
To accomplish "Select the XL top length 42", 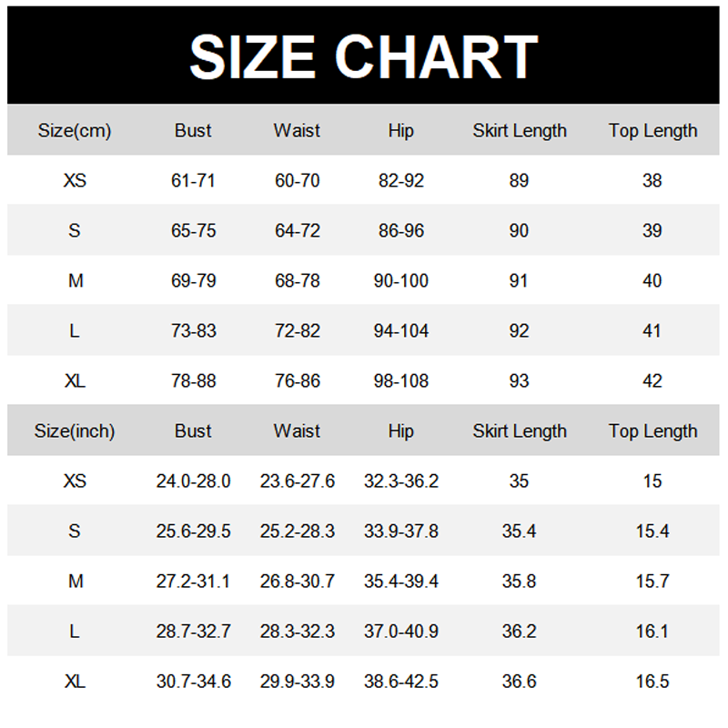I will tap(652, 381).
